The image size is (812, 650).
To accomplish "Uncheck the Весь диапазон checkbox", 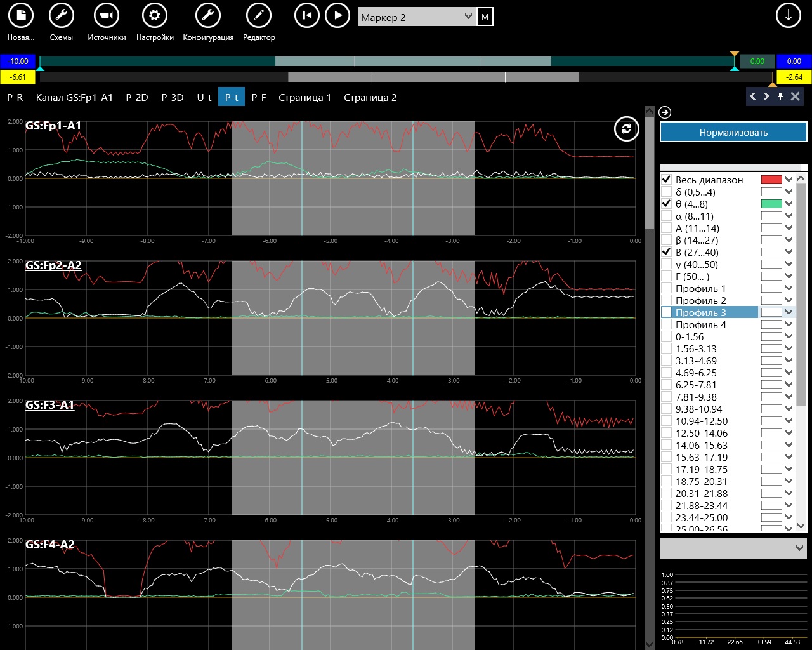I will pos(666,180).
